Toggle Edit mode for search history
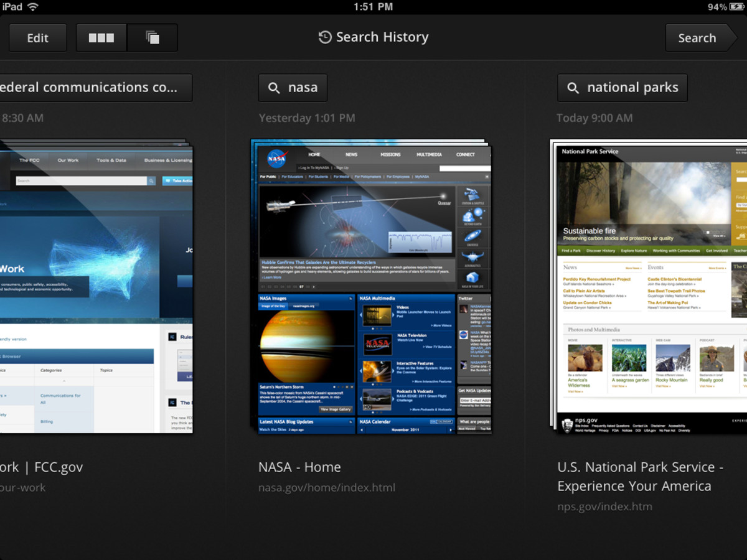Screen dimensions: 747x560 [x=37, y=37]
